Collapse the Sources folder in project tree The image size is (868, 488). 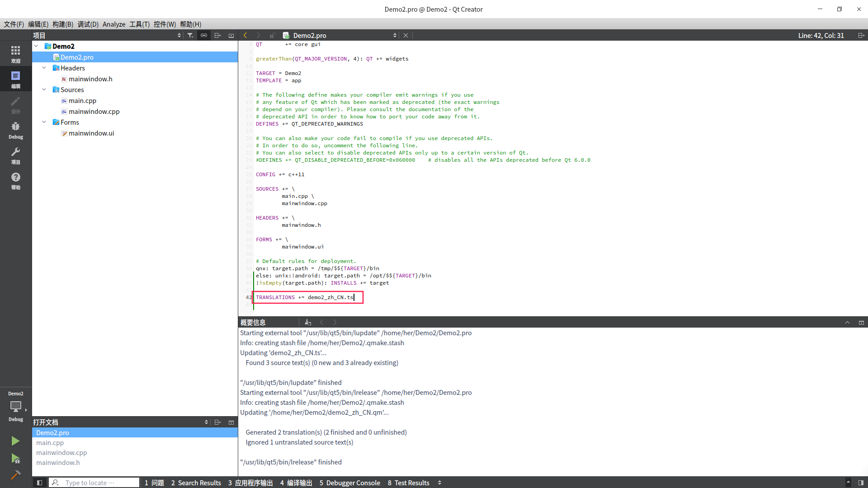click(44, 89)
